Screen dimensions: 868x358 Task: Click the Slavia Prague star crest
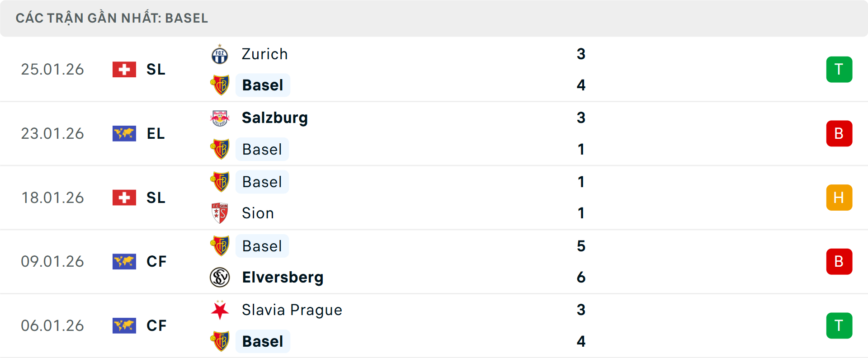(220, 310)
